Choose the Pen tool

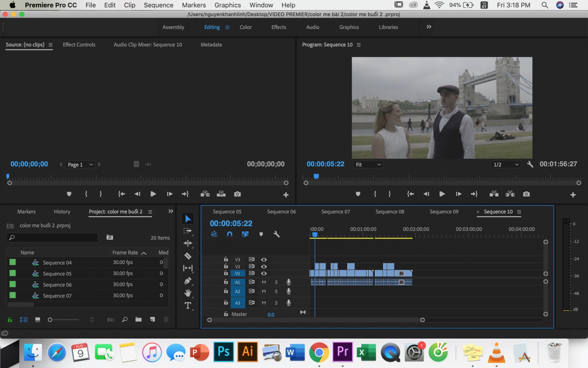tap(188, 281)
